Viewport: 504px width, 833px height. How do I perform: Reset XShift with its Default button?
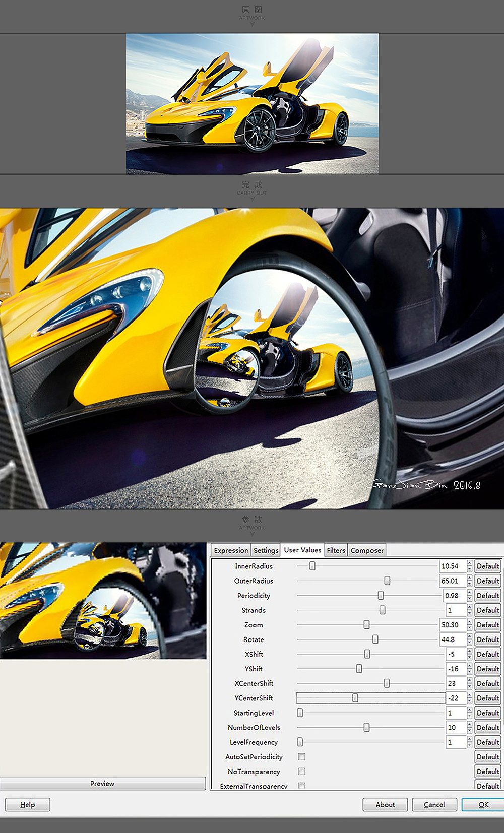coord(488,654)
